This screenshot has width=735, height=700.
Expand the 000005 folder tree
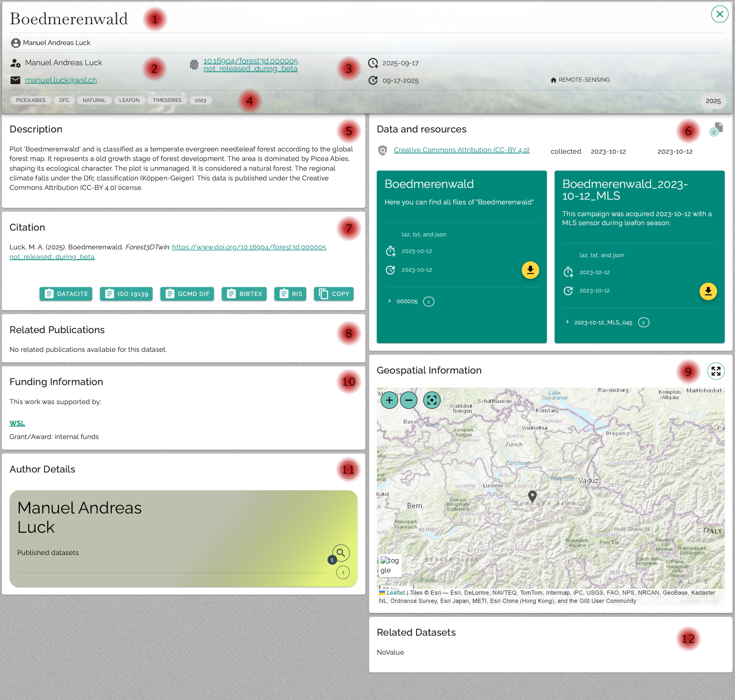pos(390,301)
